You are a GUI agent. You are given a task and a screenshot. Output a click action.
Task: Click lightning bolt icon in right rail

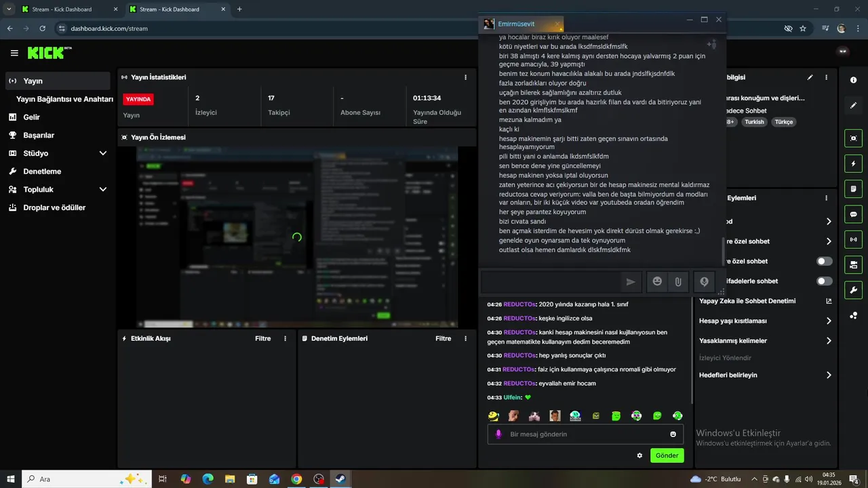click(853, 163)
